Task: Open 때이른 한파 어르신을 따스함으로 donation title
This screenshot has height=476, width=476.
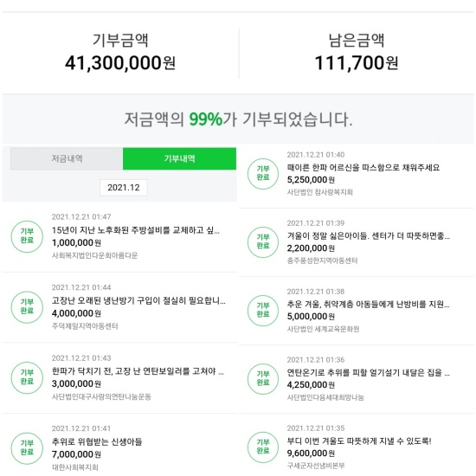Action: pos(363,167)
